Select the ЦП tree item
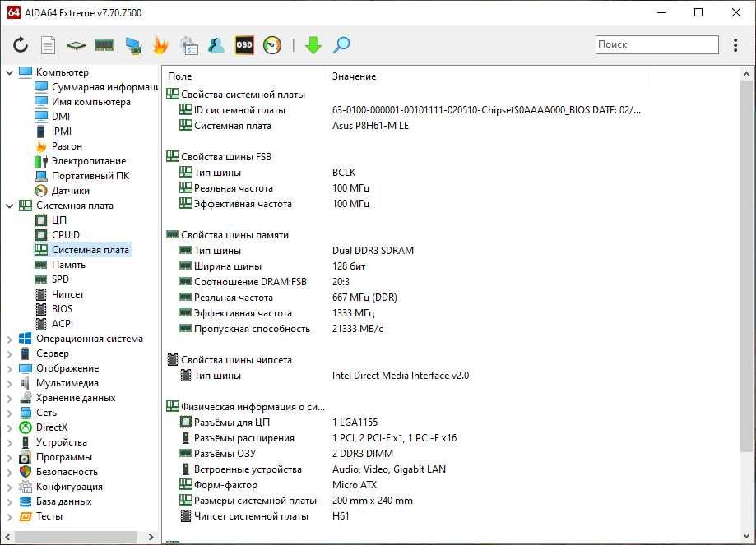Screen dimensions: 756x545 click(51, 220)
